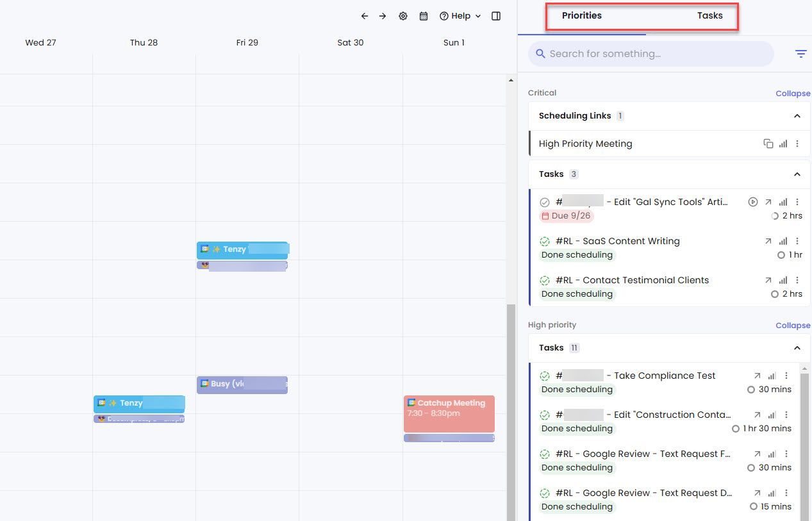Screen dimensions: 812x521
Task: Mark the Take Compliance Test task complete
Action: pyautogui.click(x=545, y=376)
